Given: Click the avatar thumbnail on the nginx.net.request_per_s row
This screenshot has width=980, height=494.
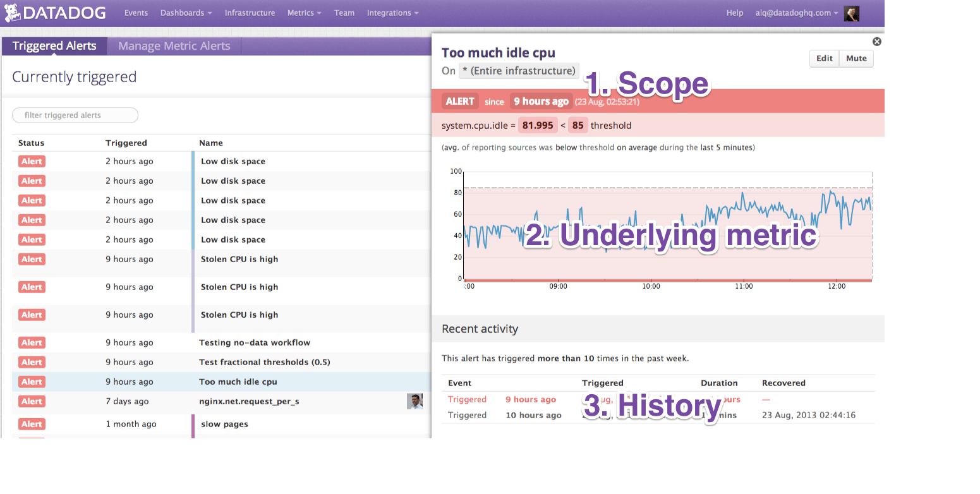Looking at the screenshot, I should tap(415, 401).
